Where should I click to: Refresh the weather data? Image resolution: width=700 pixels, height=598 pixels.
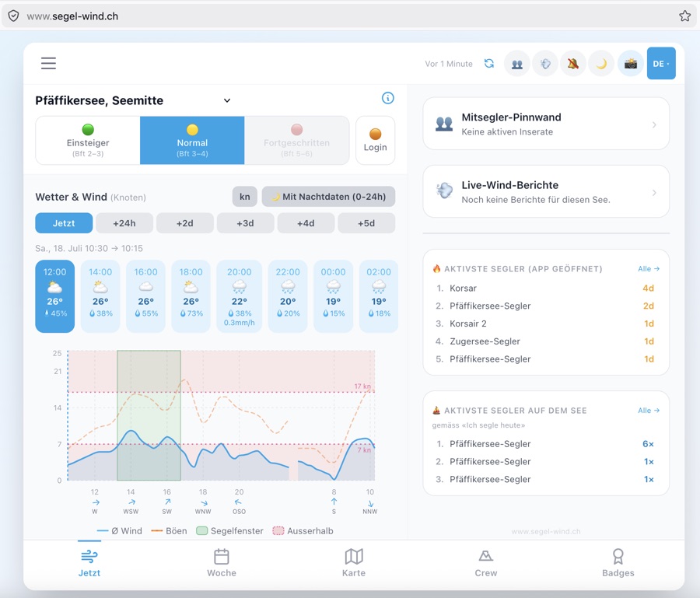coord(489,64)
